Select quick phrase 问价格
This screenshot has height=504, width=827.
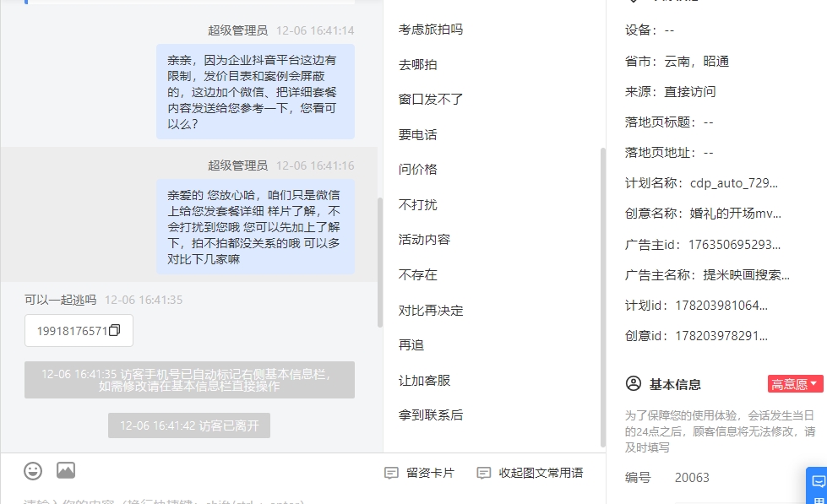pos(417,169)
